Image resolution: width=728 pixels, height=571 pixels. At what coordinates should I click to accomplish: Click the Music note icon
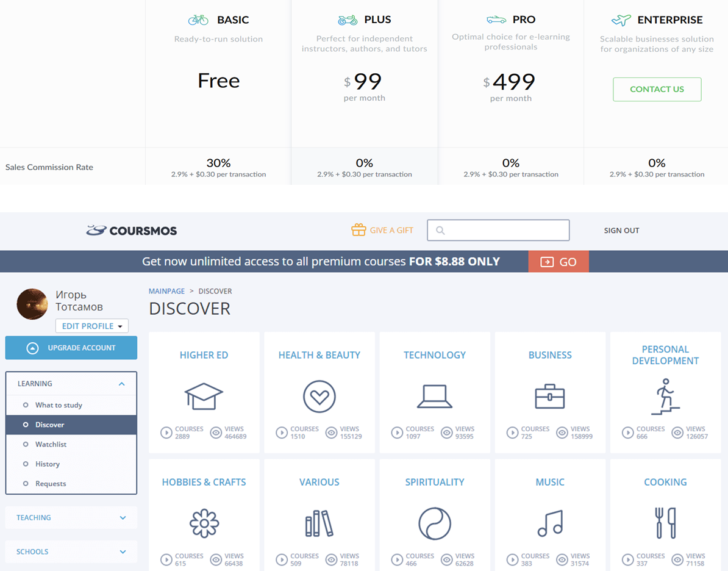point(550,523)
